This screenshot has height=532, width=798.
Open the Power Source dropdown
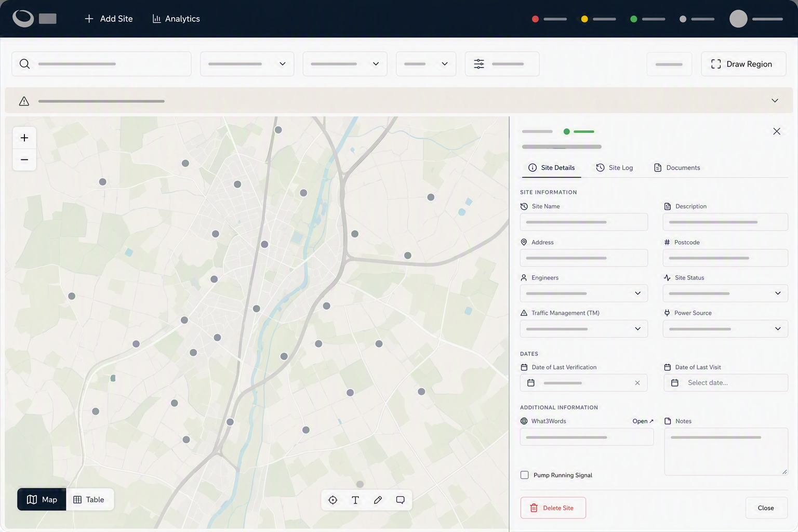[x=726, y=329]
